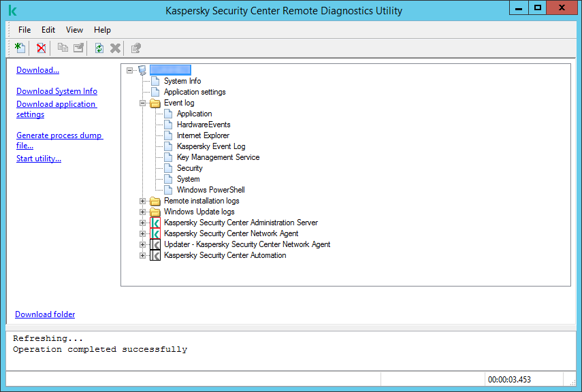Click the Event log folder icon
Viewport: 582px width, 392px height.
155,103
